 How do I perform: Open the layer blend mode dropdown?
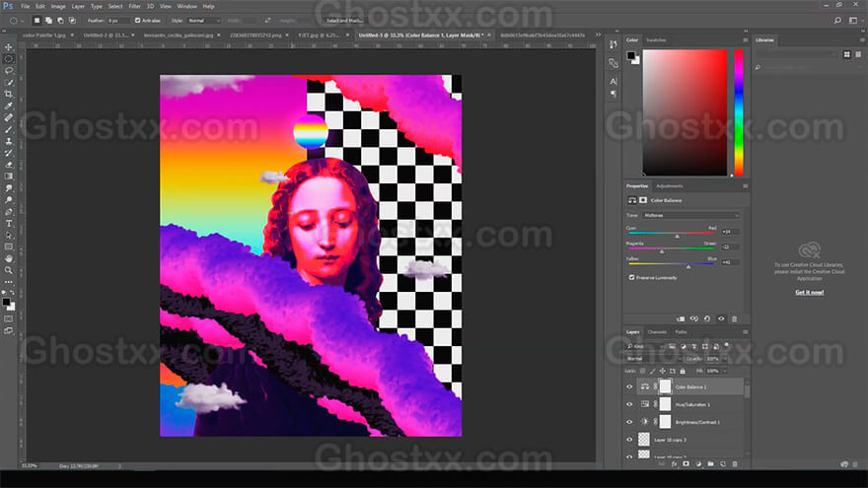pyautogui.click(x=653, y=359)
